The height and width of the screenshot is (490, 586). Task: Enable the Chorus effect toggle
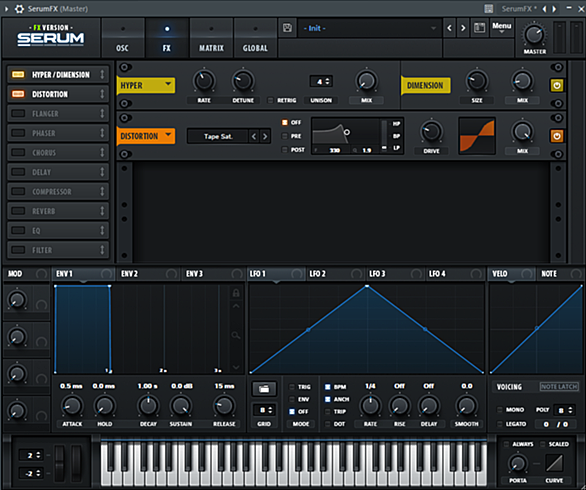(x=18, y=152)
